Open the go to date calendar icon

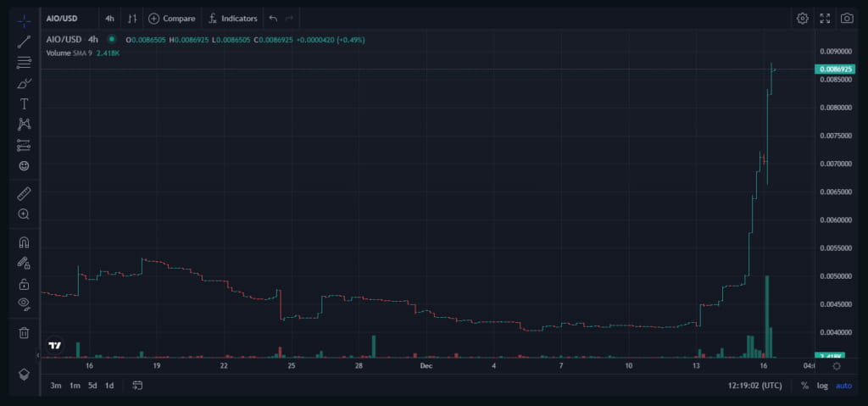click(138, 386)
